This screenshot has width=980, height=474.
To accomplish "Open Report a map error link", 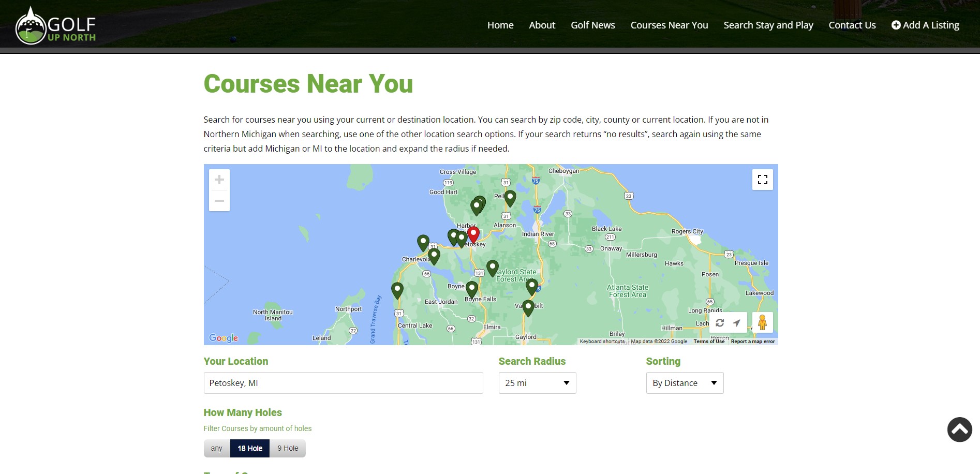I will point(752,342).
